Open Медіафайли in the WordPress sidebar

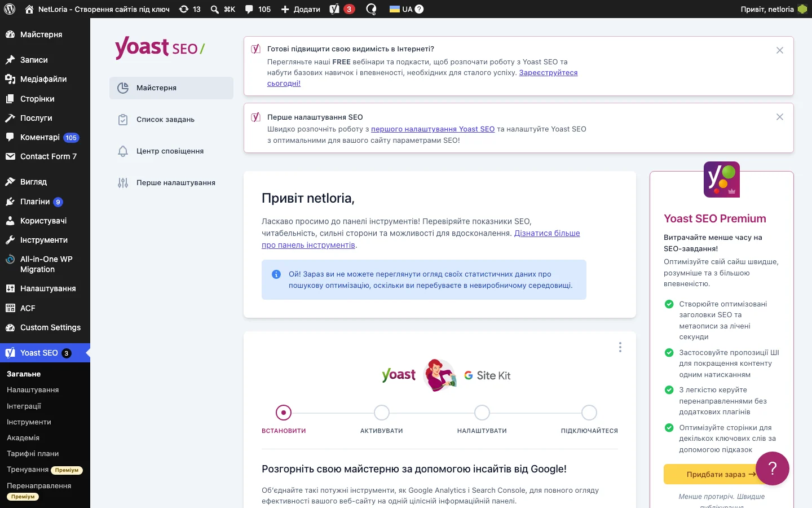[x=45, y=79]
